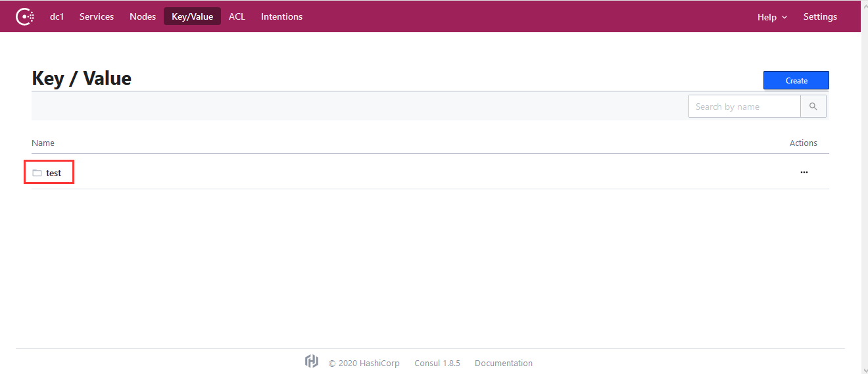The height and width of the screenshot is (374, 868).
Task: Click the search magnifier icon
Action: 813,106
